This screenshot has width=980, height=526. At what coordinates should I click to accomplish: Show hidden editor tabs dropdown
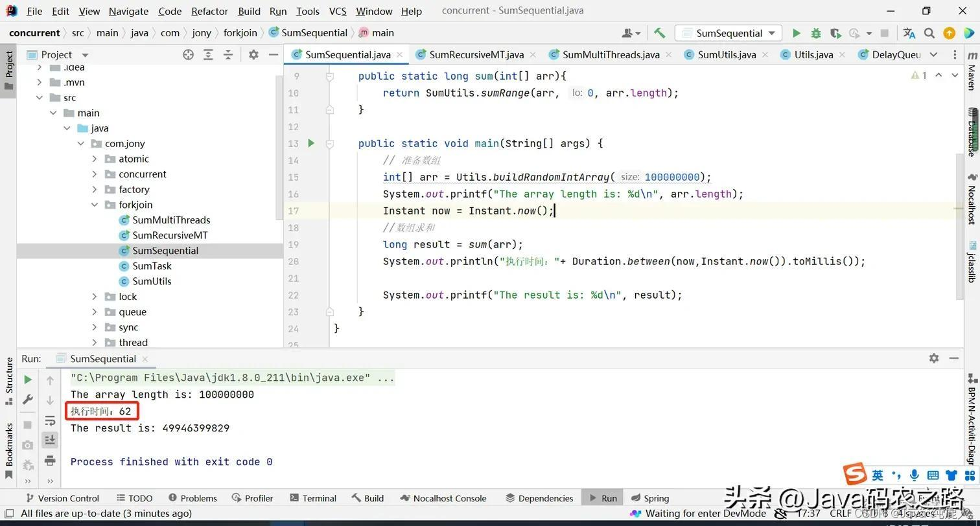933,54
